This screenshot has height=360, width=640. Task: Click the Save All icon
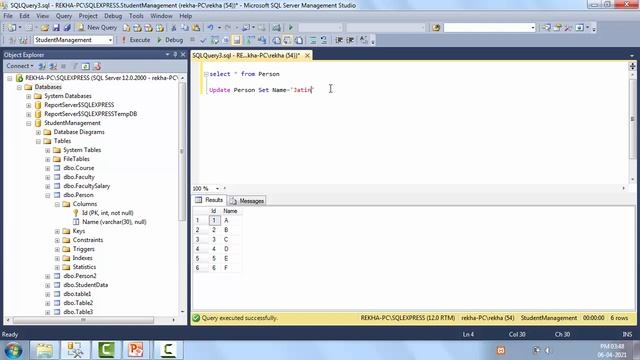click(x=67, y=27)
